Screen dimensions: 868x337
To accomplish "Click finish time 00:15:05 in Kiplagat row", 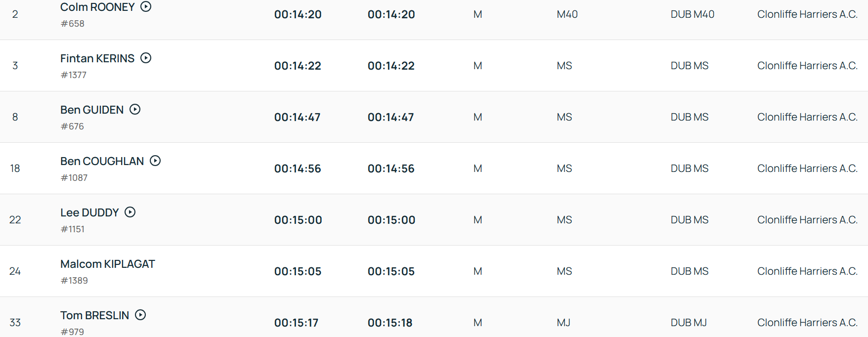I will (x=298, y=271).
